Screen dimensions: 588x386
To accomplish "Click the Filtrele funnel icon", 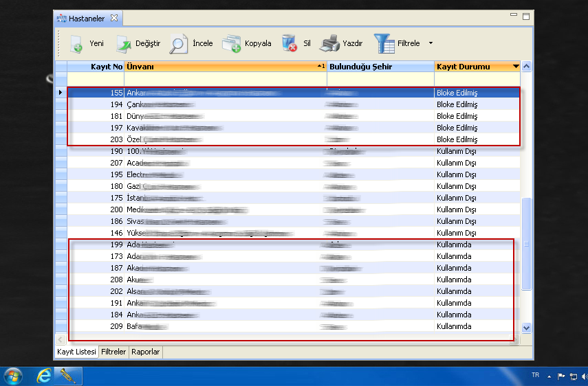I will click(x=384, y=44).
